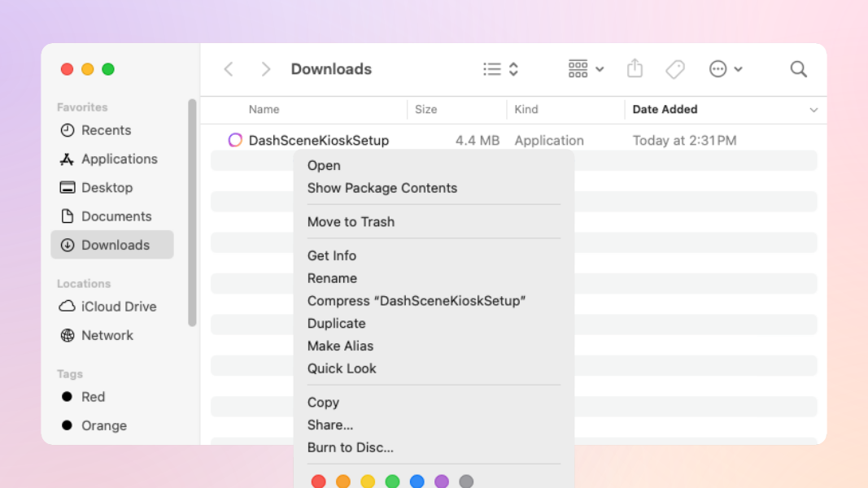This screenshot has width=868, height=488.
Task: Expand the group-by dropdown chevron
Action: point(600,69)
